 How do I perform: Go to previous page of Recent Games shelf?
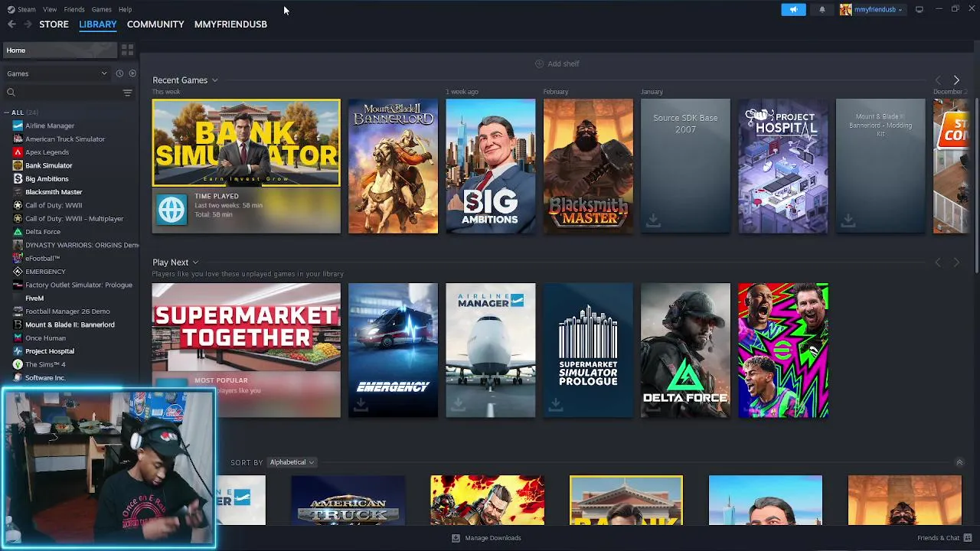click(938, 80)
